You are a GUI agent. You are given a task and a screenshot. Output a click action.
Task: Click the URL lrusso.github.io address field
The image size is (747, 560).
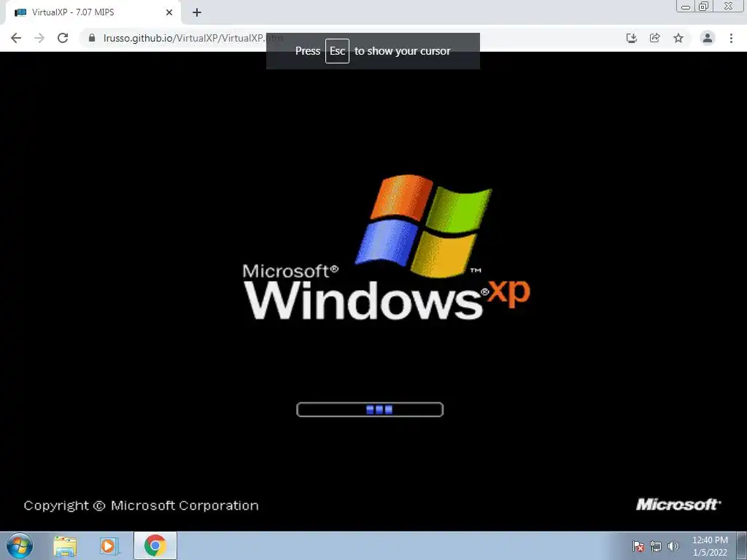click(193, 38)
